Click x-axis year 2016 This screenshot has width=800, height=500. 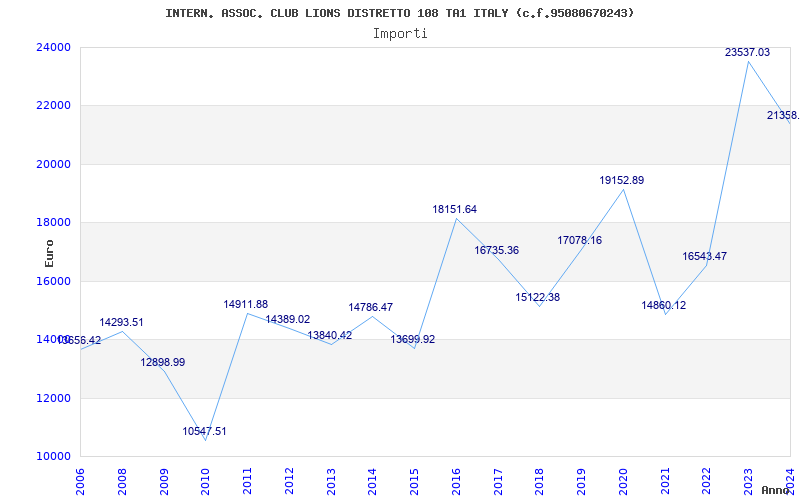(x=456, y=482)
